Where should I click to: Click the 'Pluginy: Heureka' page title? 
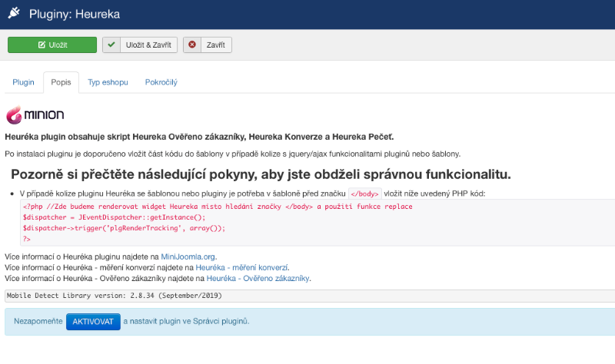(x=75, y=14)
